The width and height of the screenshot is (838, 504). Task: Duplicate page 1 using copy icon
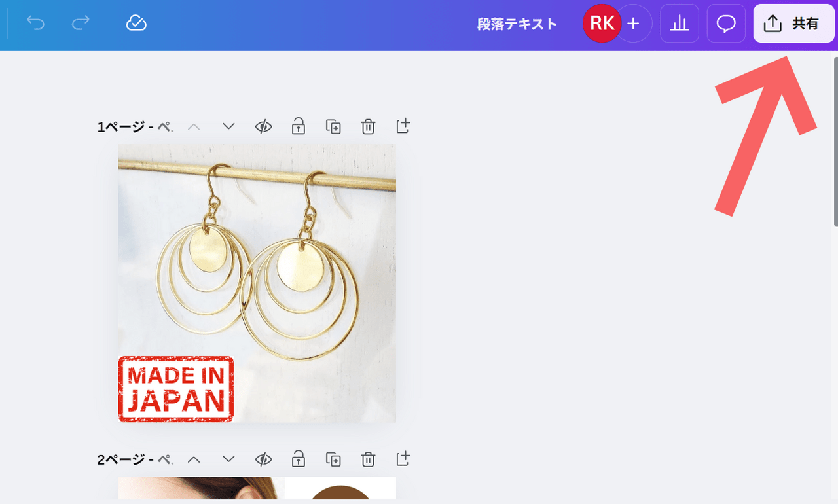pyautogui.click(x=333, y=126)
